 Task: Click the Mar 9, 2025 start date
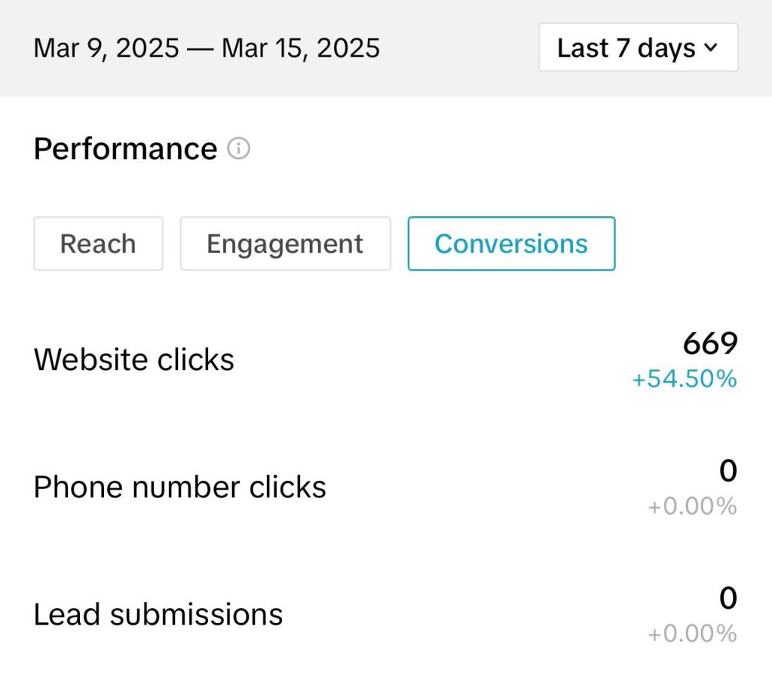[x=106, y=48]
